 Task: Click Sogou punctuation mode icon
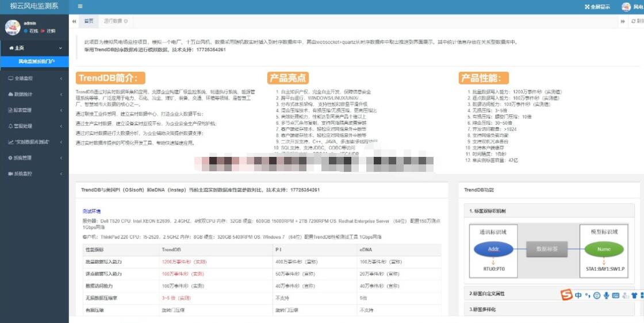(x=588, y=295)
